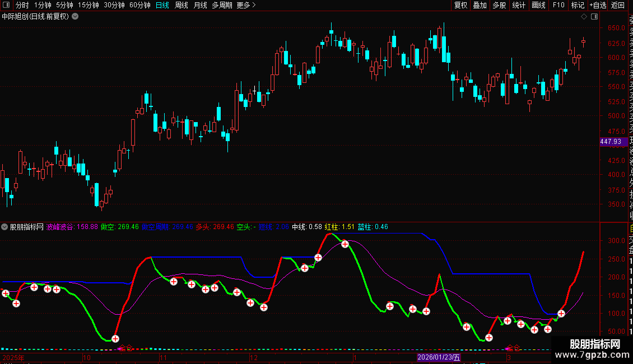Open dropdown next to 中际旭创 stock title

pos(75,17)
